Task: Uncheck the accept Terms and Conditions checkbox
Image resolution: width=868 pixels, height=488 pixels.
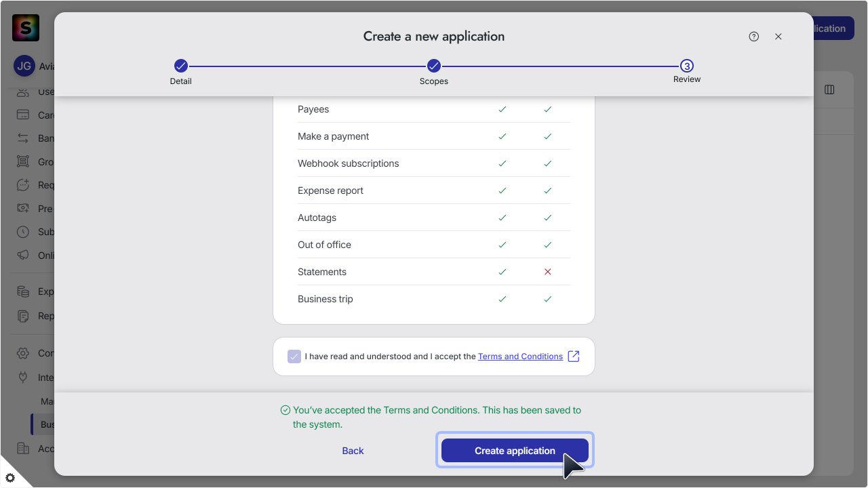Action: pos(294,357)
